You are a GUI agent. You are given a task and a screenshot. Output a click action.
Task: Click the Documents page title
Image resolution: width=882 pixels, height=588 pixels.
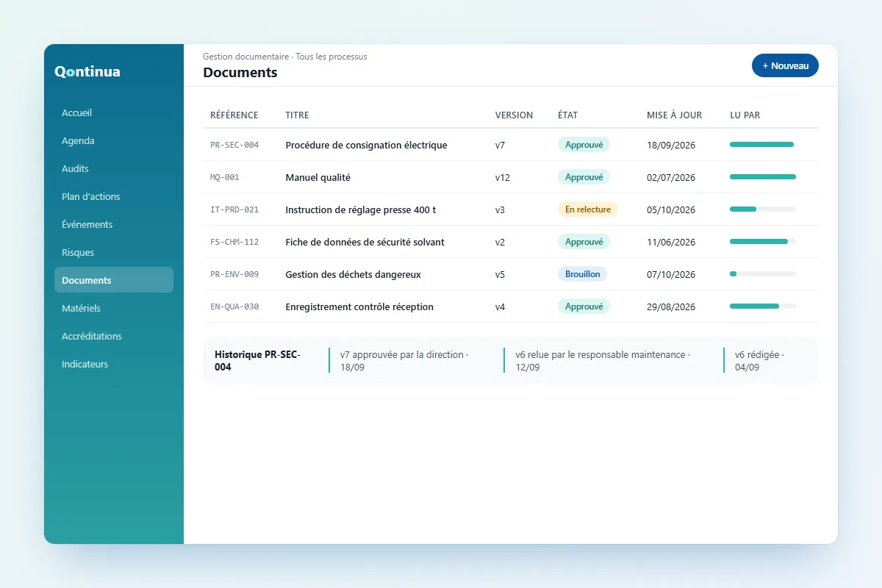click(x=240, y=72)
